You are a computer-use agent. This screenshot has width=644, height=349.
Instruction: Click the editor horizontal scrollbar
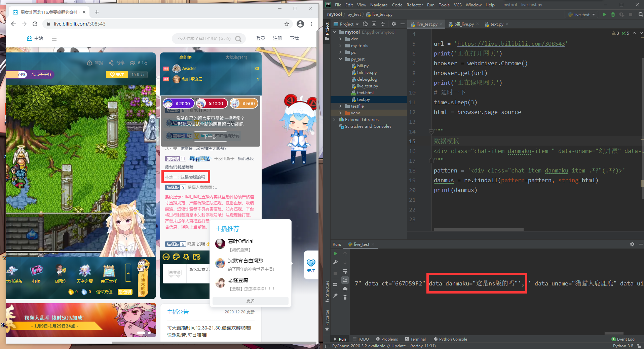479,230
